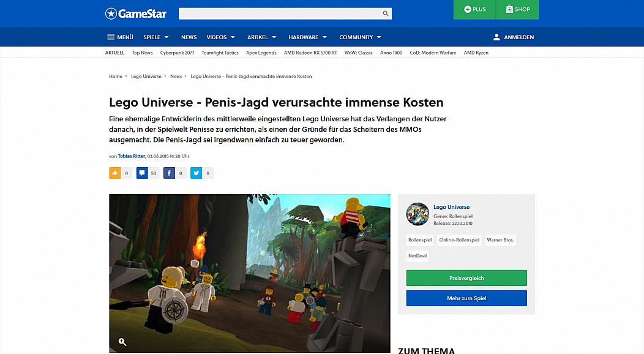Expand the SPIELE dropdown
Screen dimensions: 644x354
[x=156, y=37]
